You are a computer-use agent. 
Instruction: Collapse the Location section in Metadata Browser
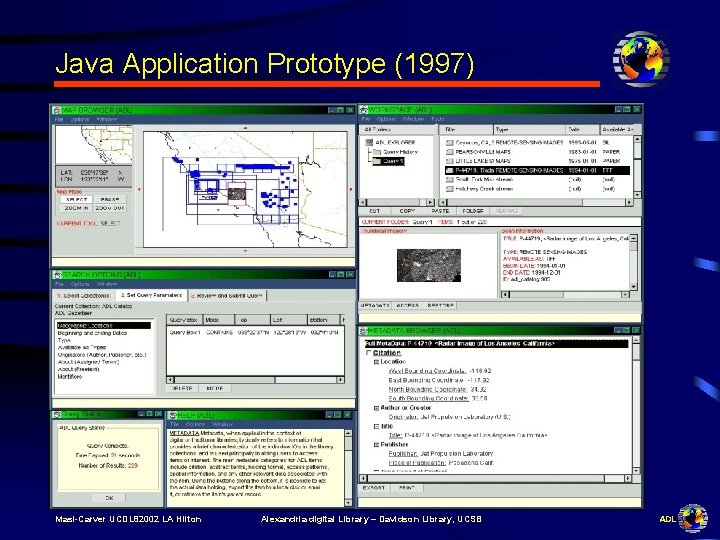[x=376, y=362]
